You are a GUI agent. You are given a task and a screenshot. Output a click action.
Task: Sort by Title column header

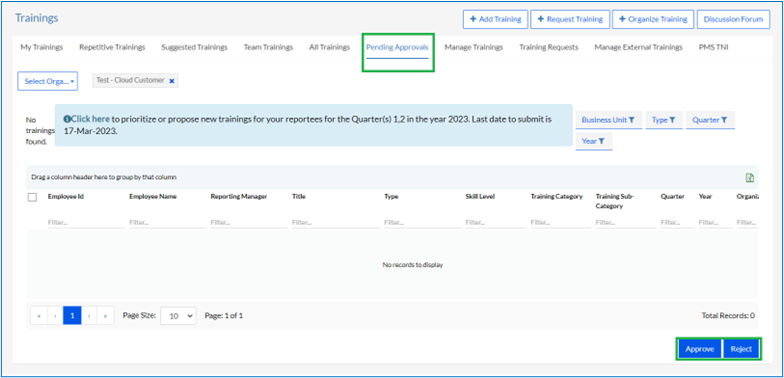pos(299,196)
